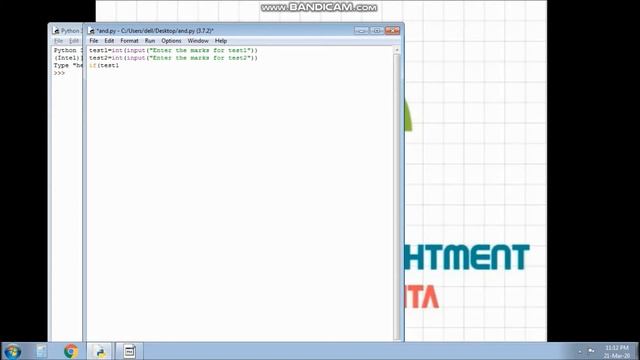Open the file explorer taskbar icon
Viewport: 640px width, 360px height.
point(41,351)
